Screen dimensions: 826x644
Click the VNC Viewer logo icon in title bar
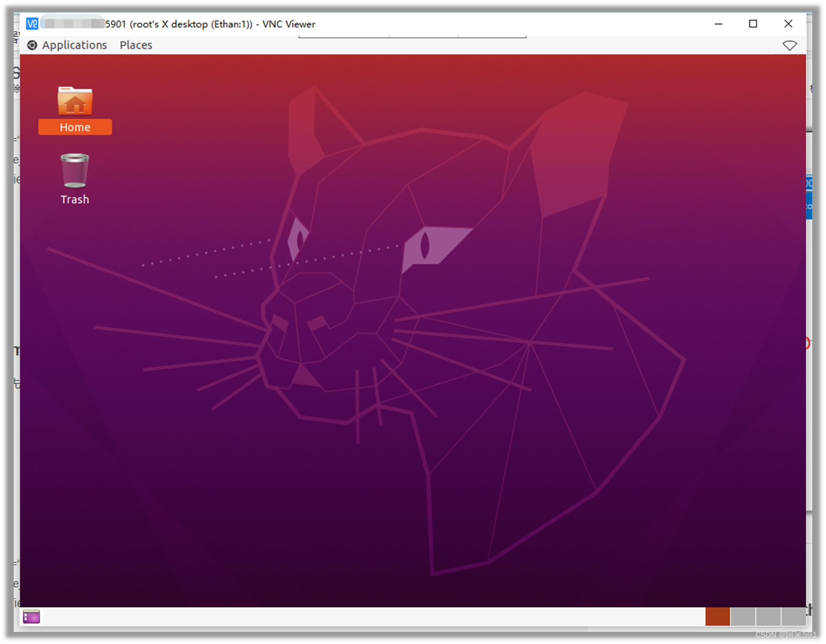tap(32, 24)
